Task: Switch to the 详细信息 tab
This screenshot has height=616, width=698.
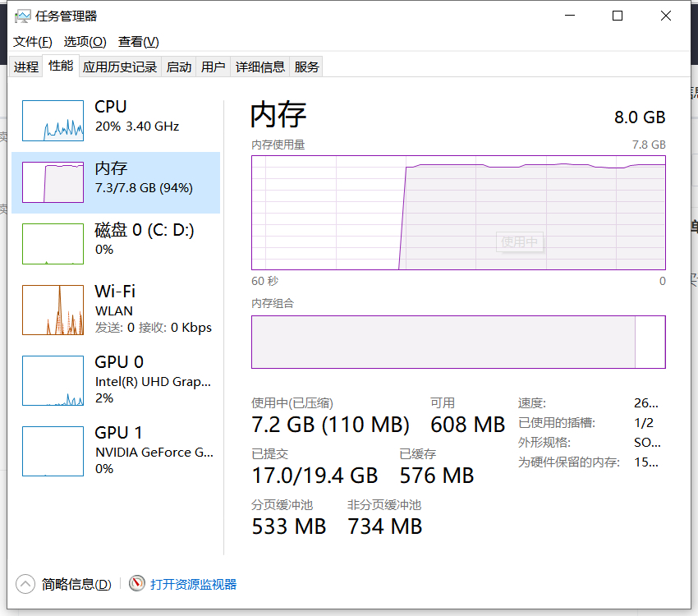Action: [260, 67]
